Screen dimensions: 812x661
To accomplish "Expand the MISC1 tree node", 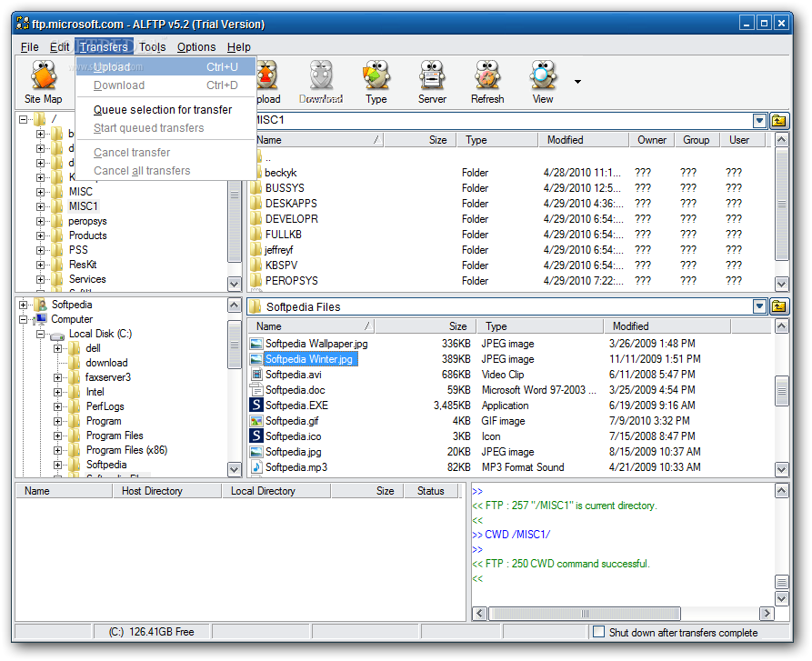I will 40,206.
